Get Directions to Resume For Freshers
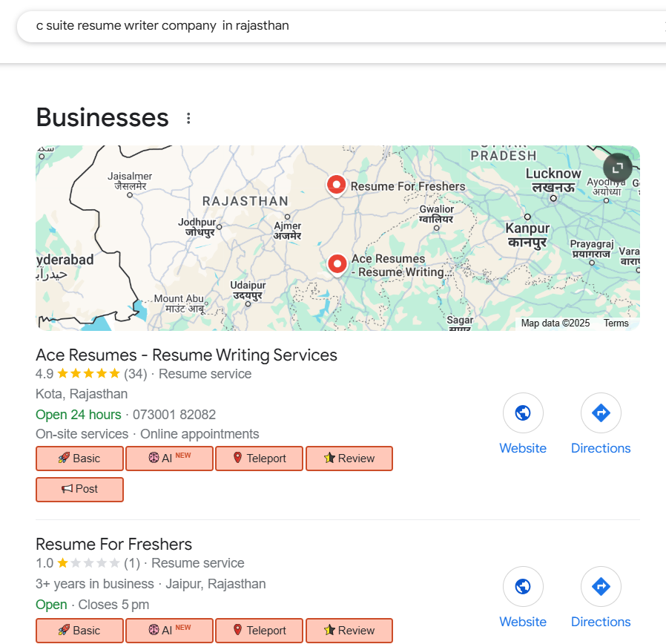 (x=601, y=586)
